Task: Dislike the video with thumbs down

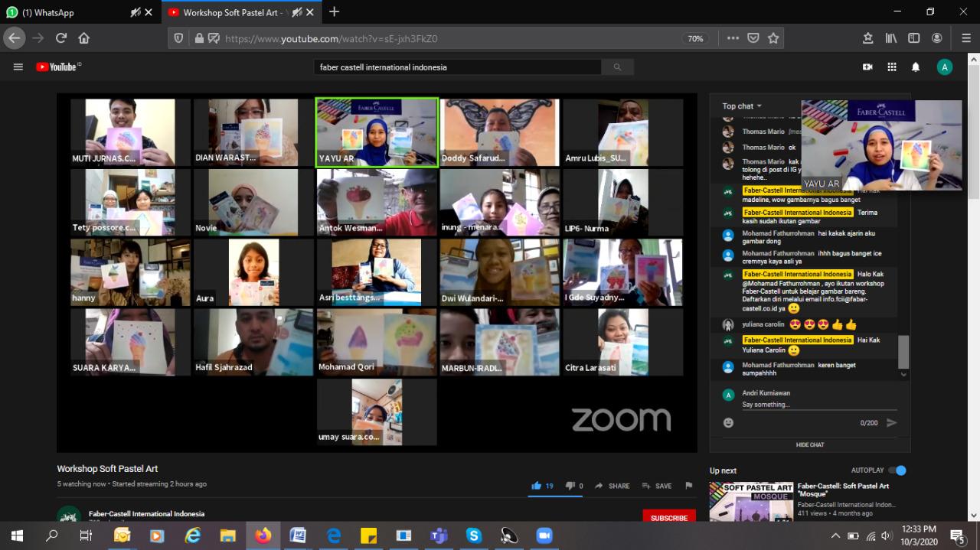Action: [x=570, y=486]
